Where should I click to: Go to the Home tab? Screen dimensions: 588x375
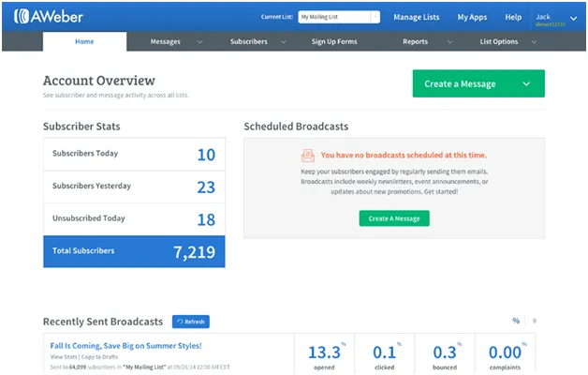coord(84,41)
